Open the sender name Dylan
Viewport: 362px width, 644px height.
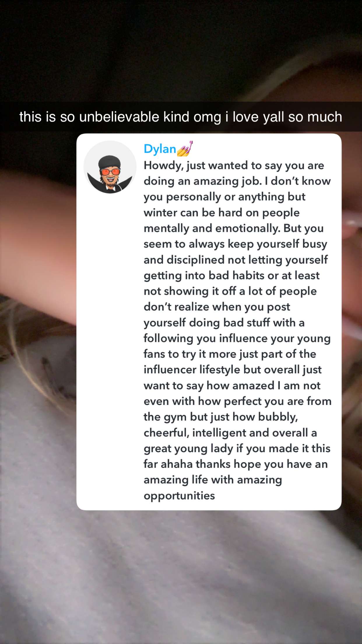pyautogui.click(x=160, y=149)
